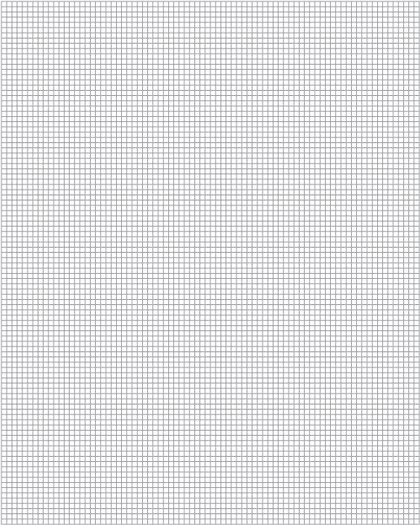Image resolution: width=420 pixels, height=525 pixels.
Task: Click the bottom-left corner grid cell
Action: point(4,521)
